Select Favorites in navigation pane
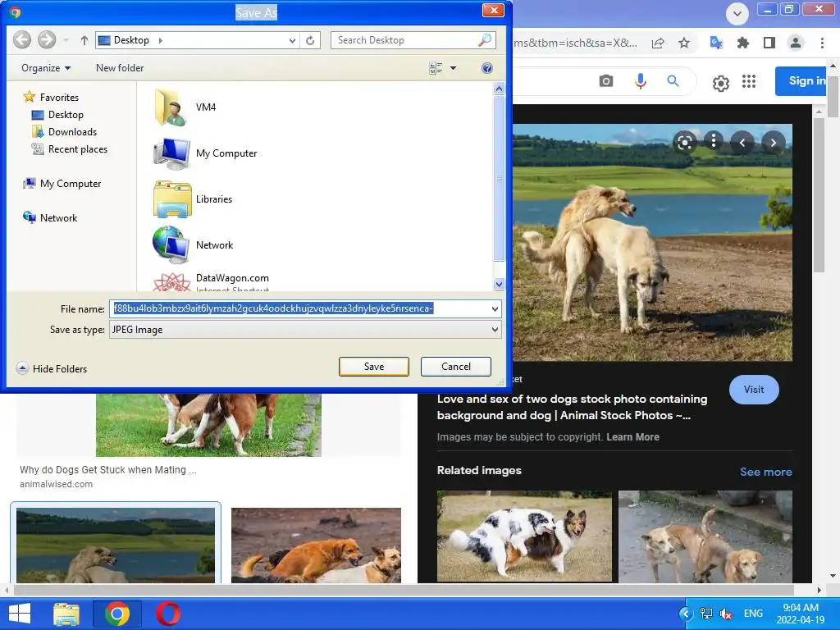Screen dimensions: 840x630 [x=52, y=97]
